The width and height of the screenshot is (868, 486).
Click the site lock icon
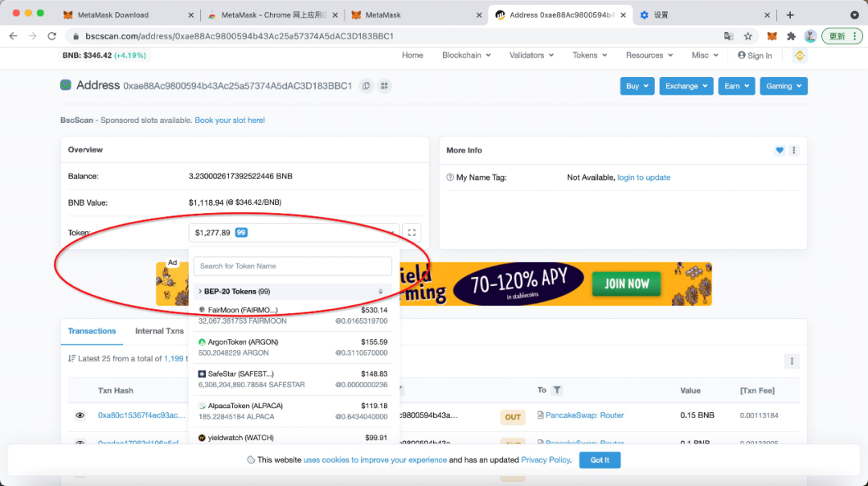[76, 36]
